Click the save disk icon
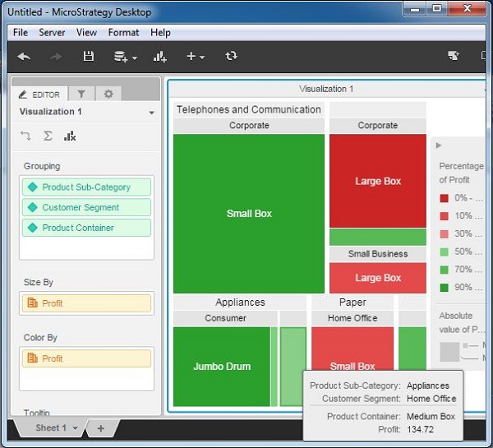Screen dimensions: 493x448 point(89,56)
